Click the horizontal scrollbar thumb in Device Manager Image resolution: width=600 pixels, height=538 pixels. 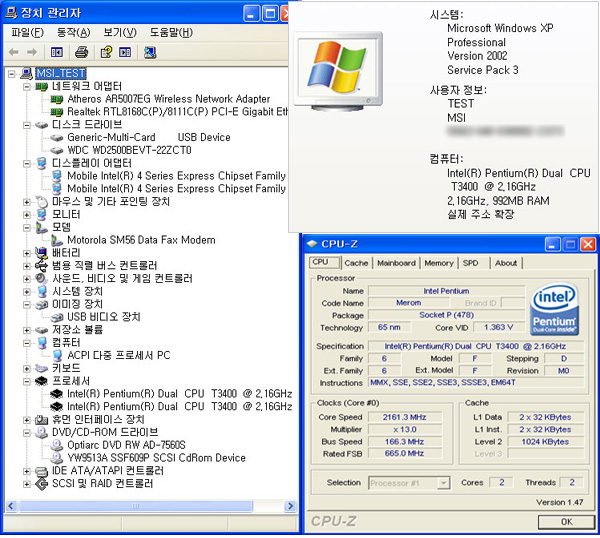coord(136,506)
